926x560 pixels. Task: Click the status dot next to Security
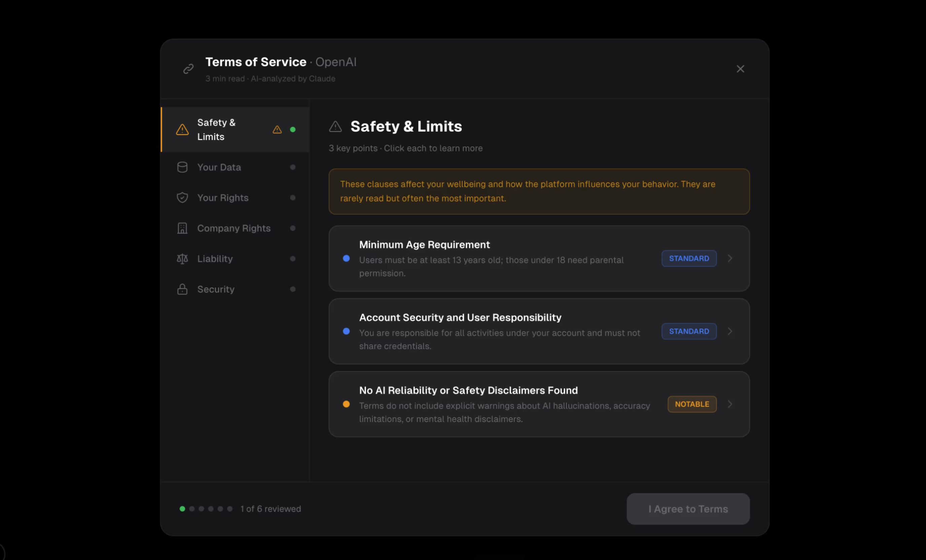(x=293, y=289)
